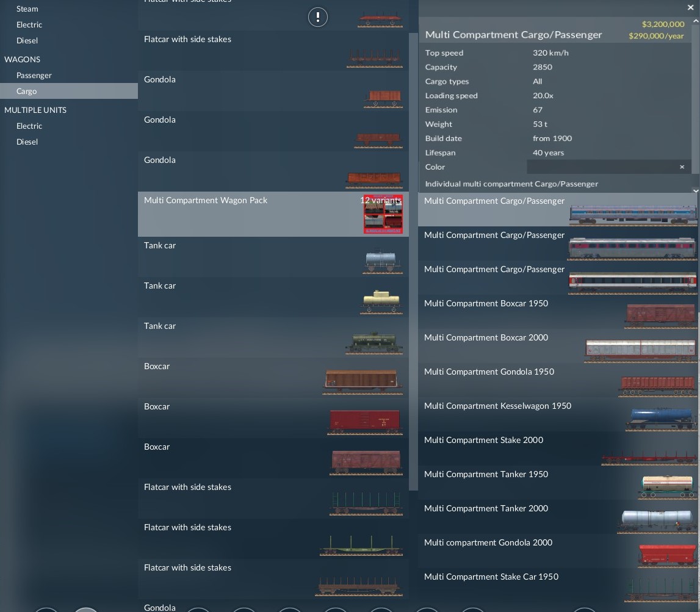The width and height of the screenshot is (700, 612).
Task: Select Multi Compartment Tanker 1950
Action: 558,483
